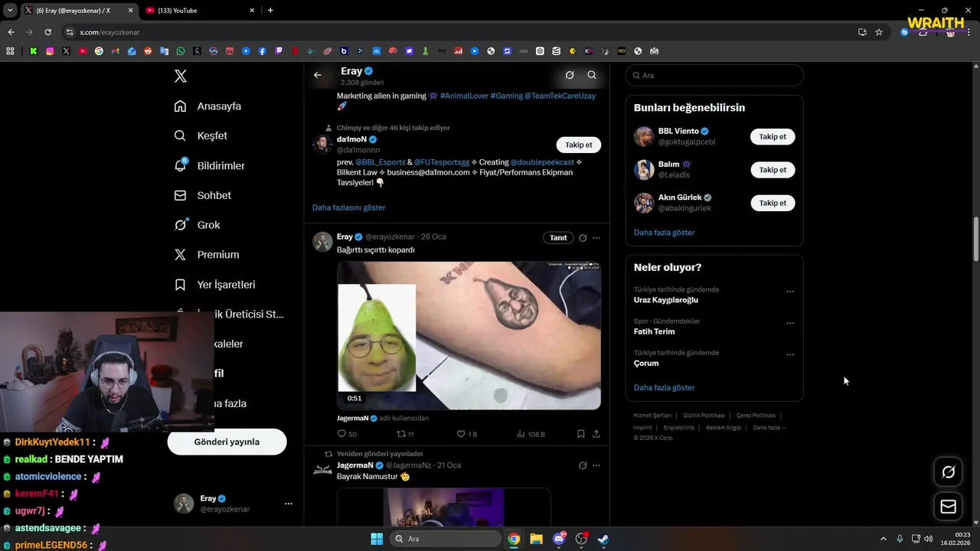Open Bildirimler notifications
Viewport: 980px width, 551px height.
209,165
